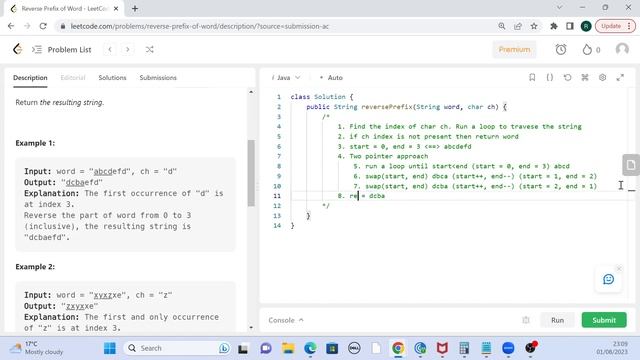This screenshot has width=640, height=360.
Task: Click the browser back button
Action: tap(11, 26)
